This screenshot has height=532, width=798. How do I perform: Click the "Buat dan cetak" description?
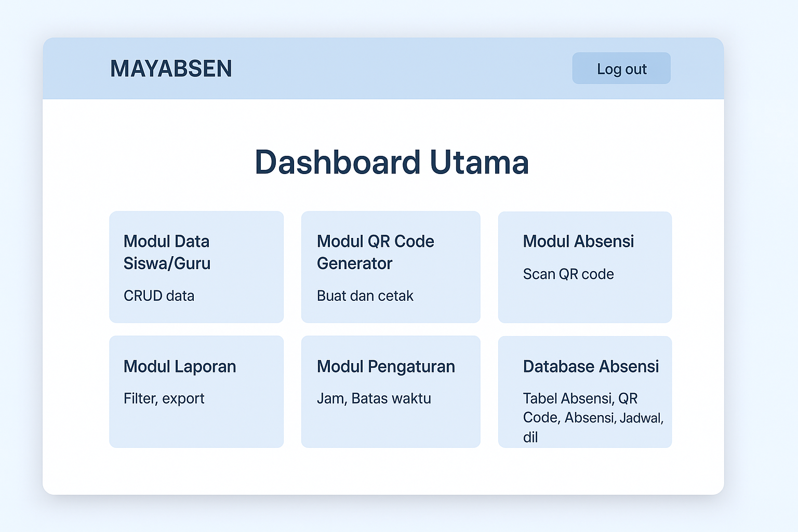click(365, 296)
